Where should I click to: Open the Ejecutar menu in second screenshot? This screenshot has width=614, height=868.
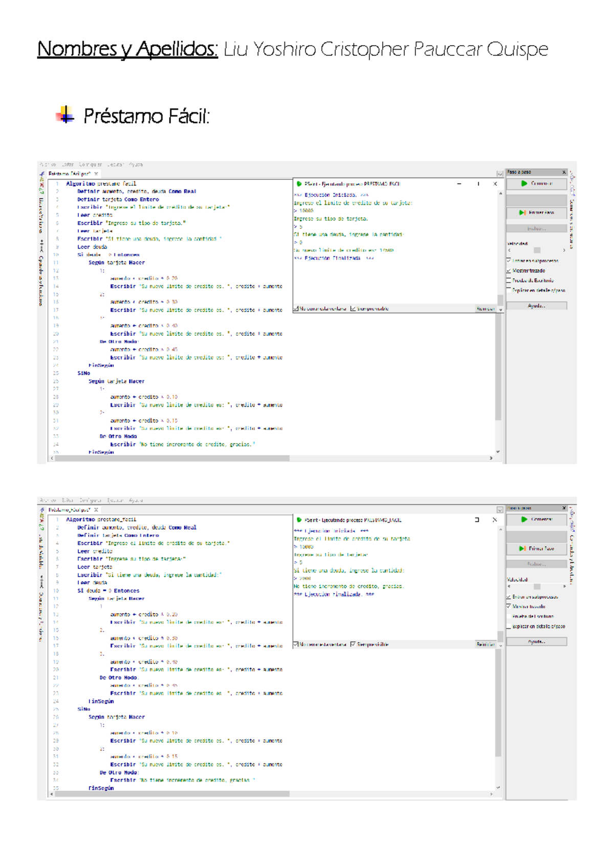(115, 500)
